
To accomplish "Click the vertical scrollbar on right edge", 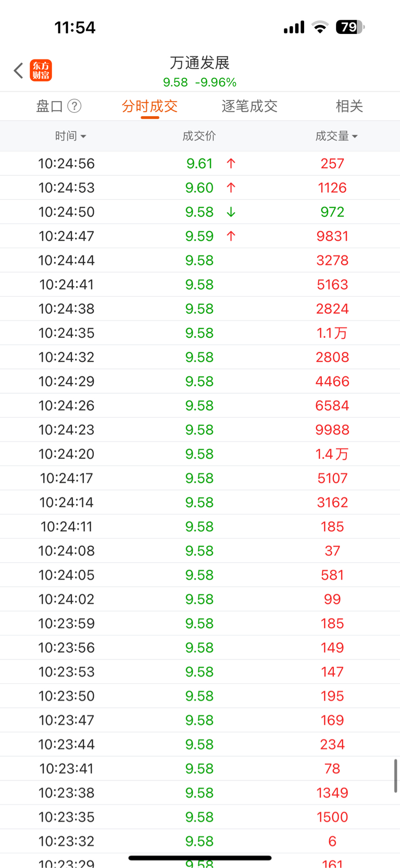I will pos(396,776).
